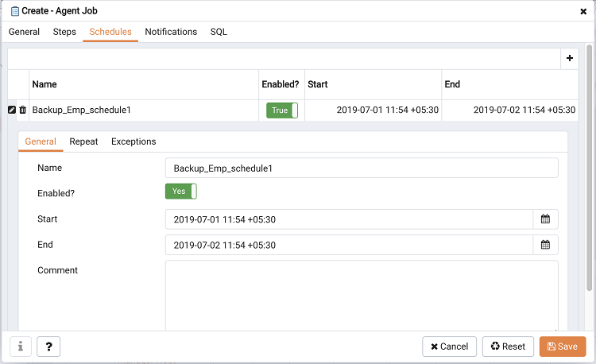This screenshot has height=364, width=596.
Task: Open the Repeat sub-tab
Action: tap(83, 141)
